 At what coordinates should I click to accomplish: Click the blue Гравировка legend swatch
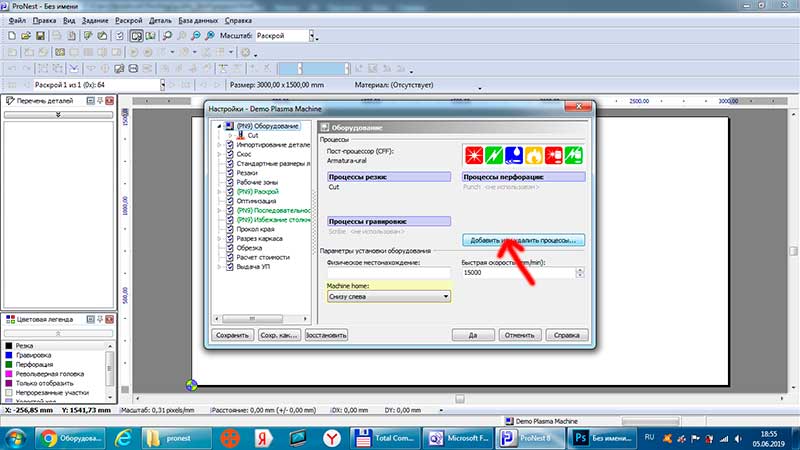pos(9,355)
